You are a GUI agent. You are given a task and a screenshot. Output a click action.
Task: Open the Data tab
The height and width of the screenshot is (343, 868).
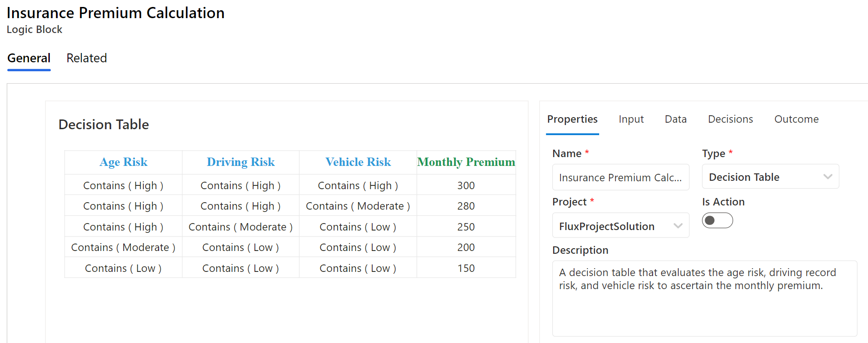675,119
